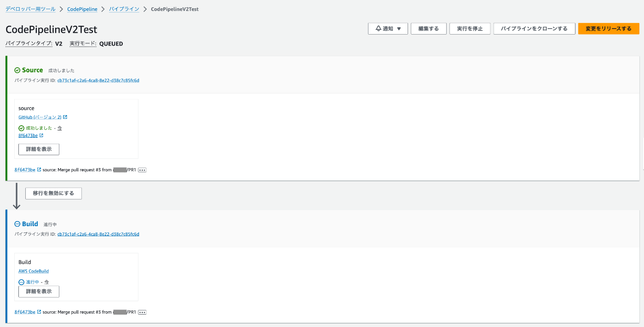Open commit 8f6473be link under Source stage
Screen dimensions: 644x327
point(25,170)
